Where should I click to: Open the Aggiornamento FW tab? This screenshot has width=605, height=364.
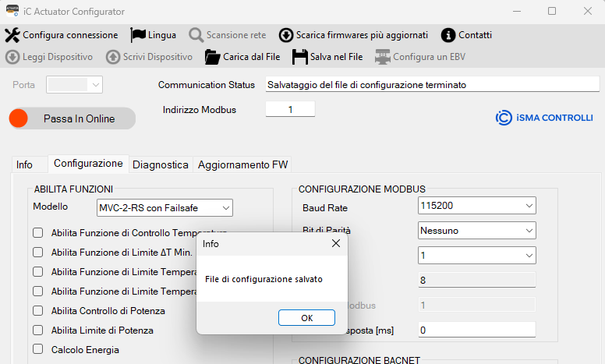(242, 165)
